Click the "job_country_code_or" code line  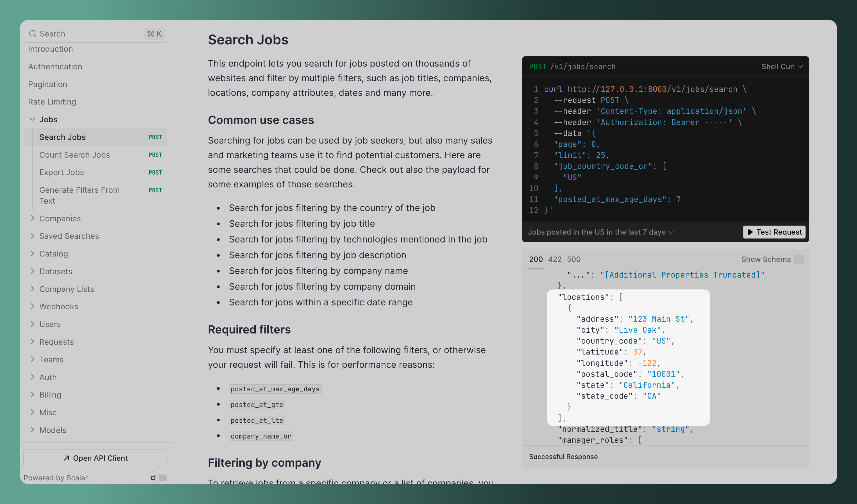pos(610,166)
